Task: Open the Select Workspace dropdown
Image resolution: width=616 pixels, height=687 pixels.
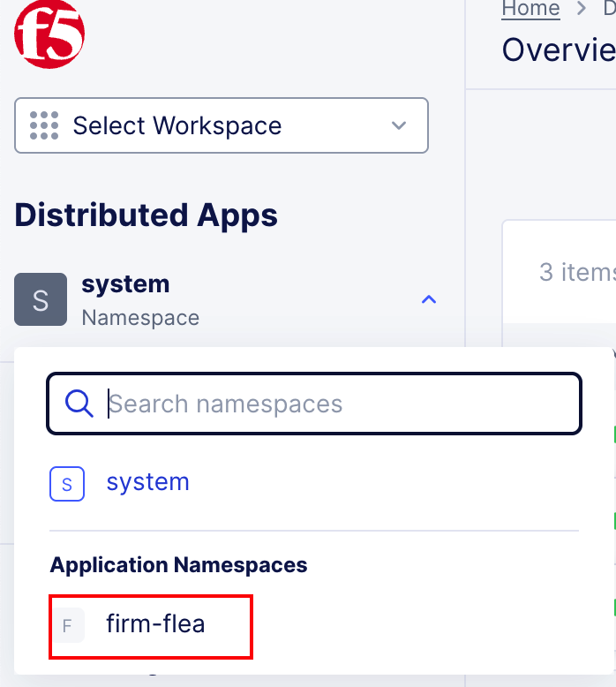Action: click(x=222, y=125)
